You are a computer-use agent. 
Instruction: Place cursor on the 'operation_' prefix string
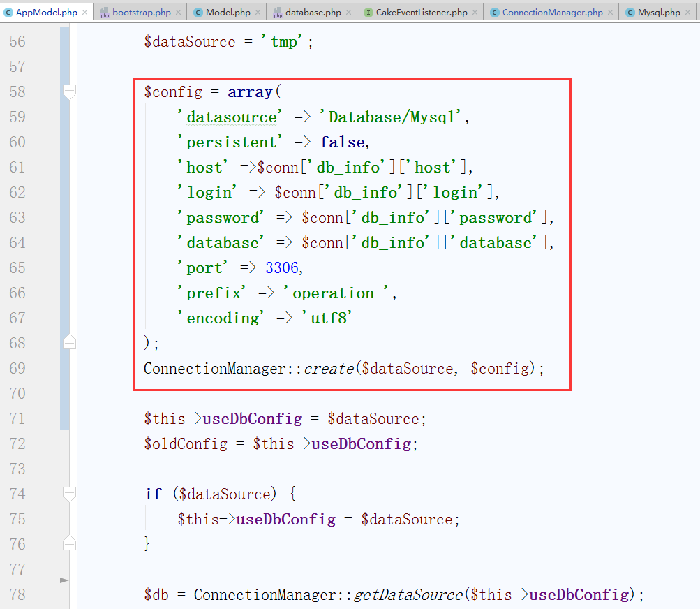point(338,293)
